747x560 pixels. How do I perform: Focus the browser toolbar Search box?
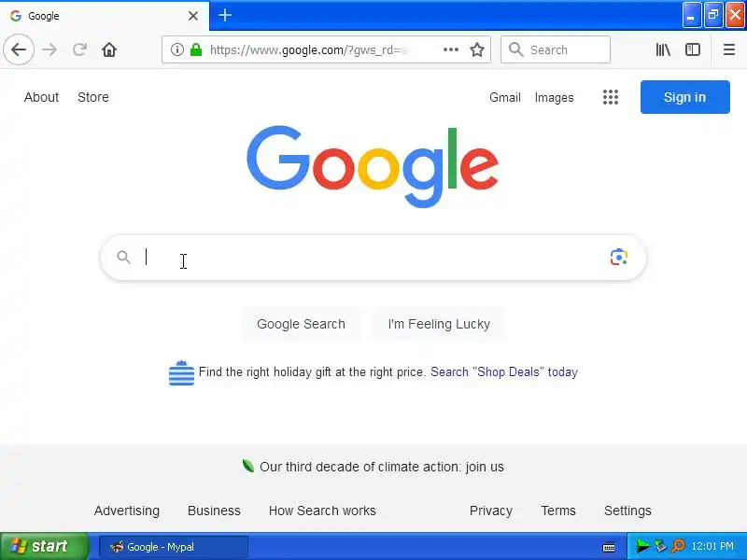click(556, 49)
